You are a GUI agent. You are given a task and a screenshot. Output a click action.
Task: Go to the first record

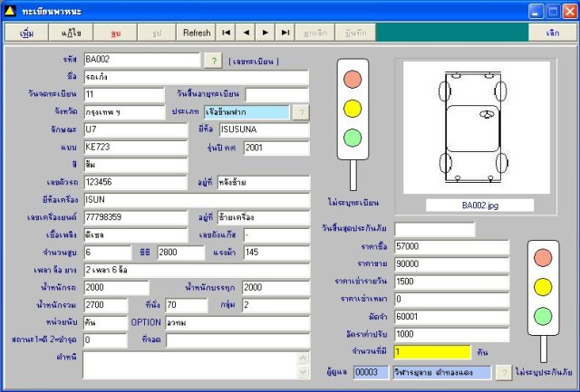pyautogui.click(x=226, y=33)
